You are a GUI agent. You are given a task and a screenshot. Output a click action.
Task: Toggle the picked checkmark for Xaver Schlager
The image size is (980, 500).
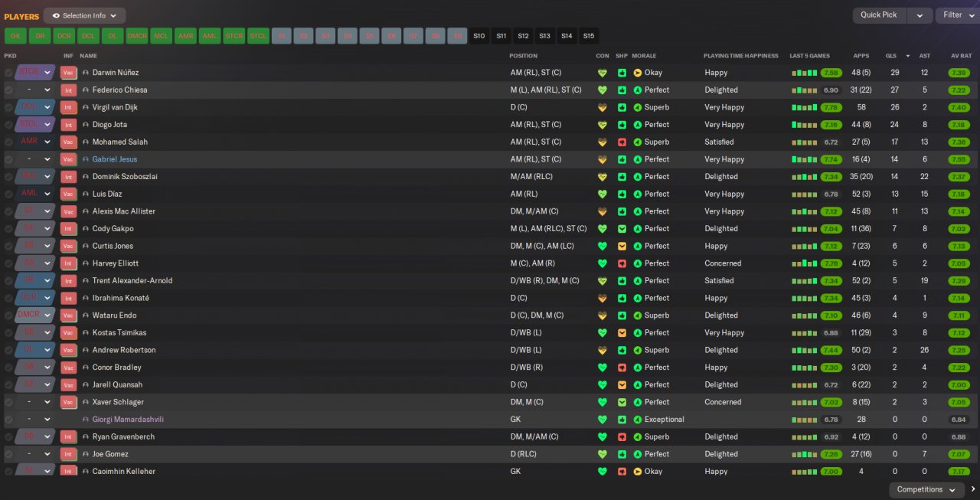(8, 402)
